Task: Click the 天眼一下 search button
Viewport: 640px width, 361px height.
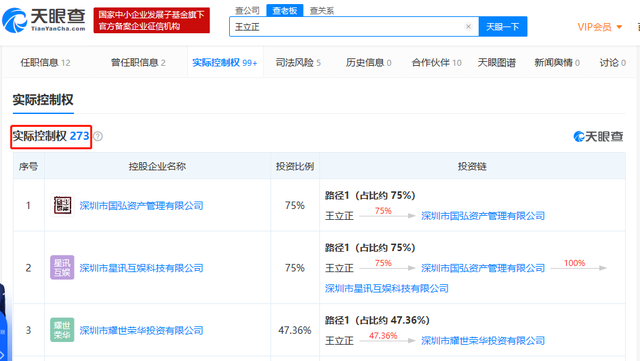Action: (x=502, y=27)
